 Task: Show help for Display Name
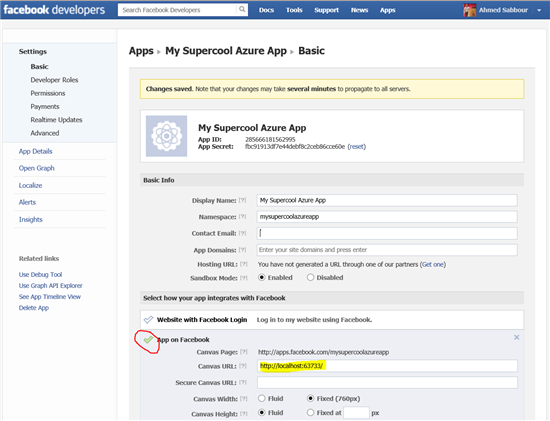click(242, 200)
